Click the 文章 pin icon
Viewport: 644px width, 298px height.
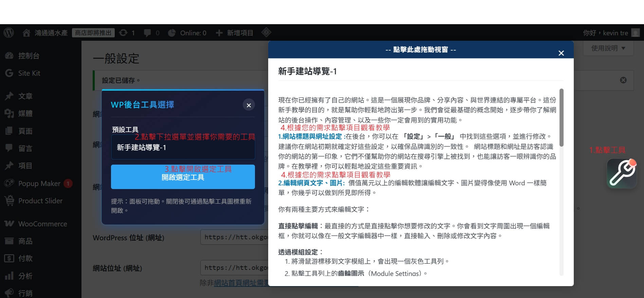click(x=9, y=96)
